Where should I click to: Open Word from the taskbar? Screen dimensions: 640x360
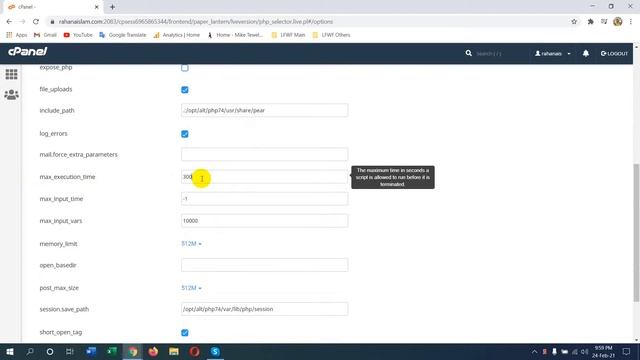tap(91, 351)
